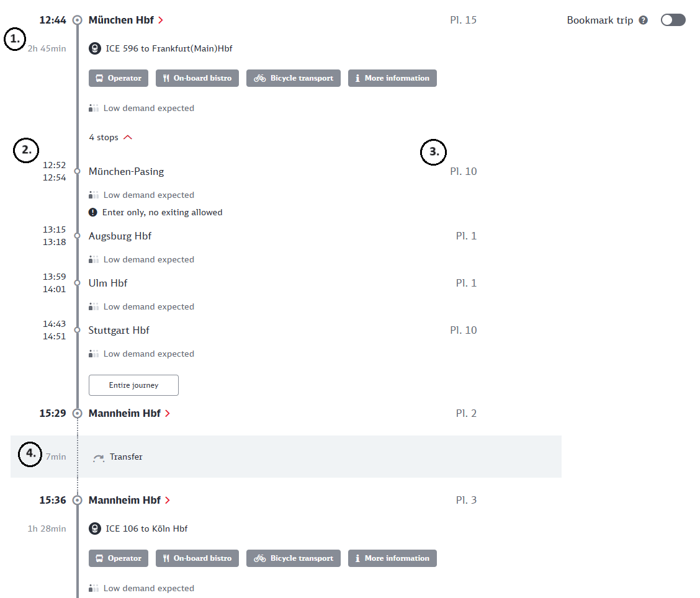700x598 pixels.
Task: Open München Hbf station details arrow
Action: [161, 20]
